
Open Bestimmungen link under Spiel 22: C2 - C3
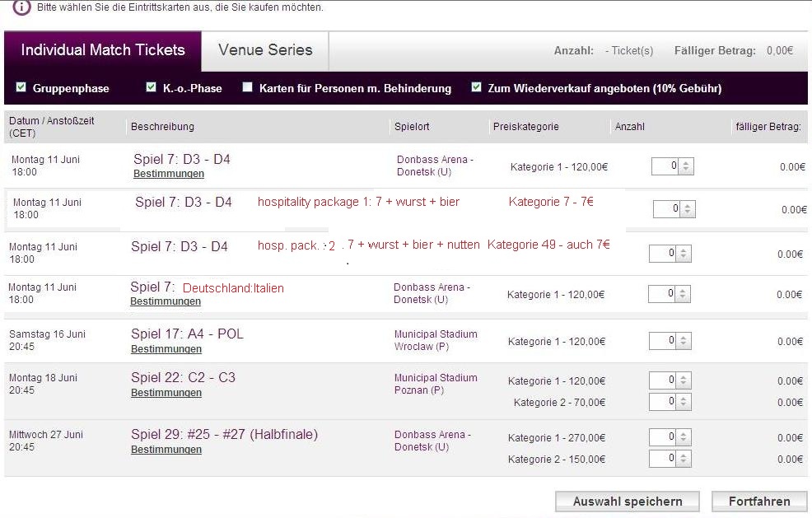[166, 393]
